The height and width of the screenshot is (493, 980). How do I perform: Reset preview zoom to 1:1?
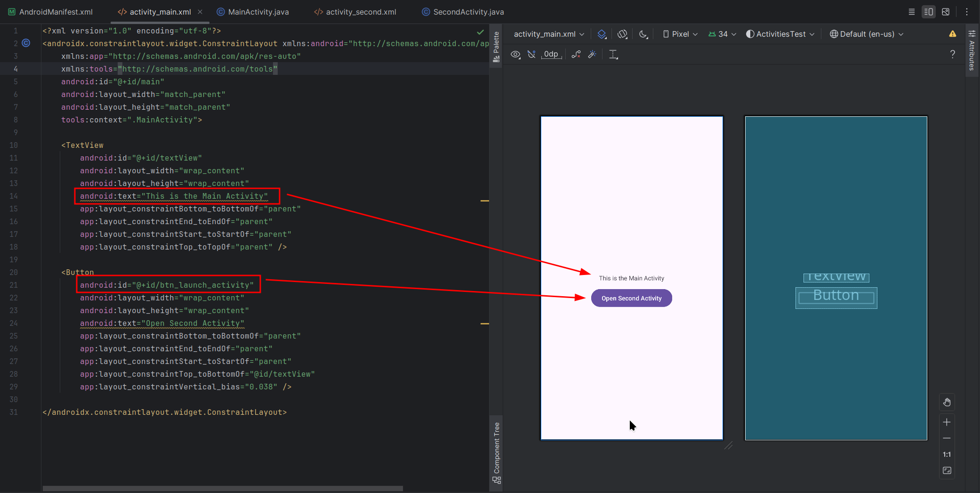point(947,454)
